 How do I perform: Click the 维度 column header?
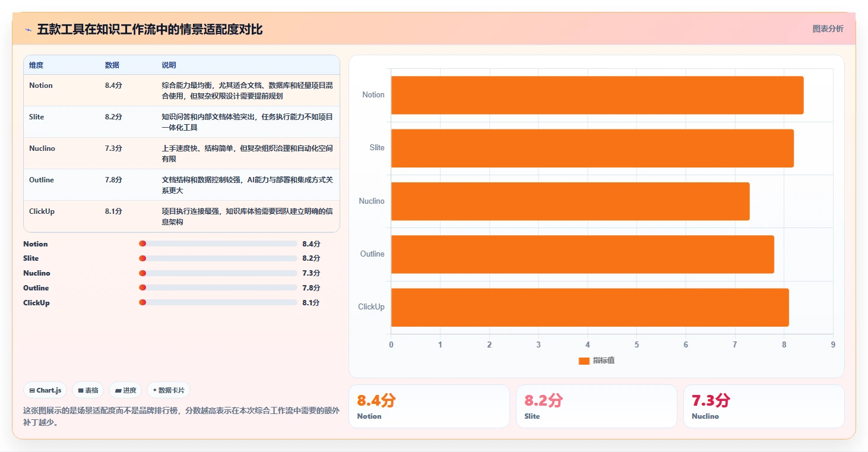(36, 65)
